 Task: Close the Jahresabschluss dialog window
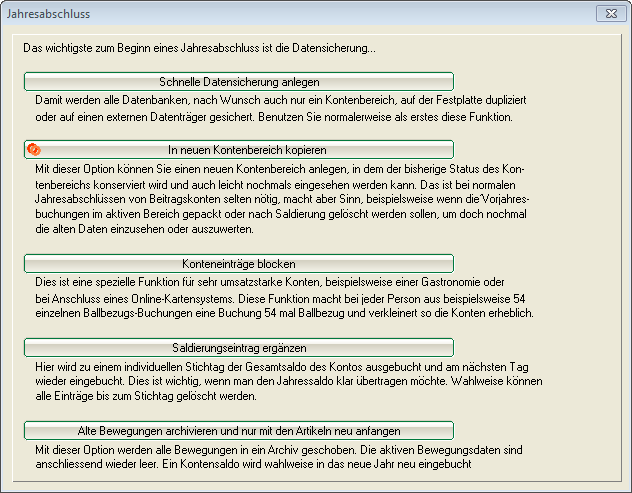click(x=611, y=14)
